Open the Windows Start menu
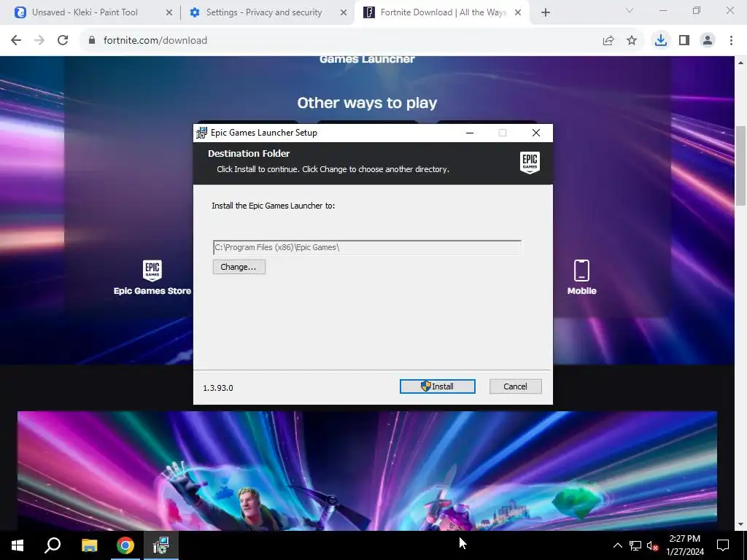The width and height of the screenshot is (747, 560). point(18,545)
